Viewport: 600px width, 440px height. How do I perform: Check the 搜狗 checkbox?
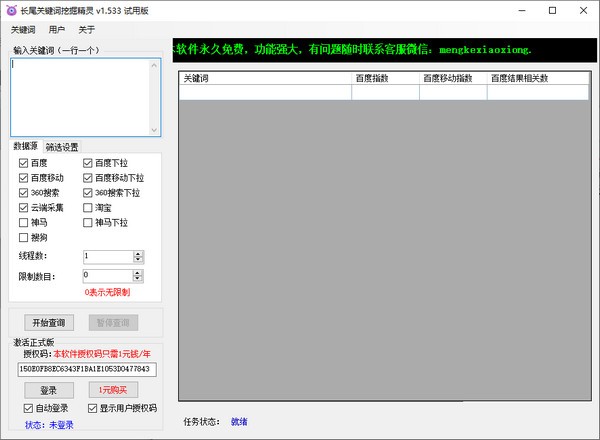(24, 238)
